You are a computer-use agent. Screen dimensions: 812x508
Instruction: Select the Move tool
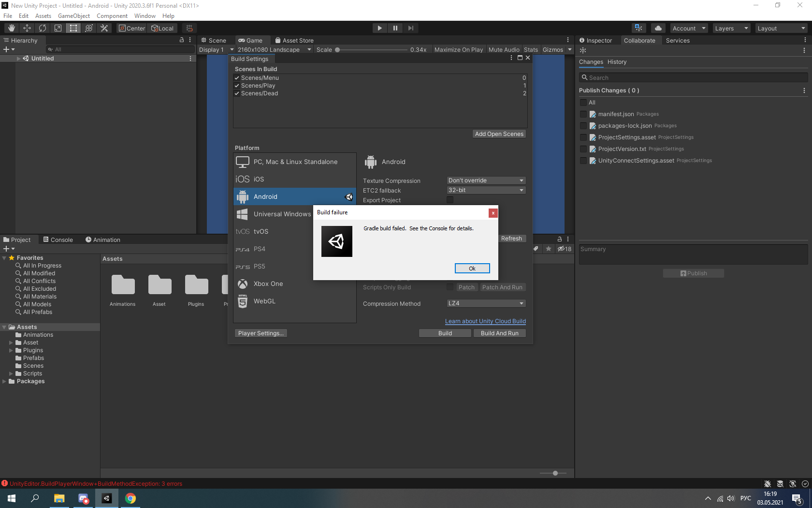click(27, 28)
